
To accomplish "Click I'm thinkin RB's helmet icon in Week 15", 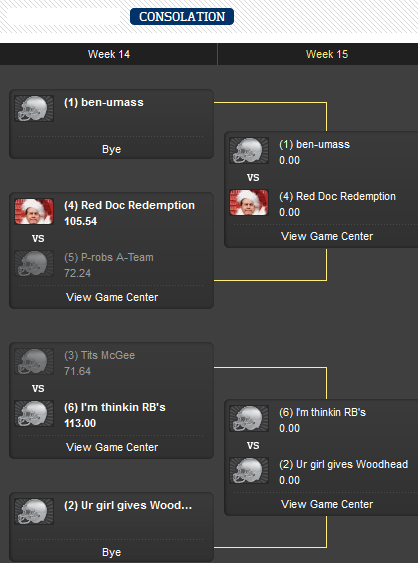I will click(x=249, y=419).
